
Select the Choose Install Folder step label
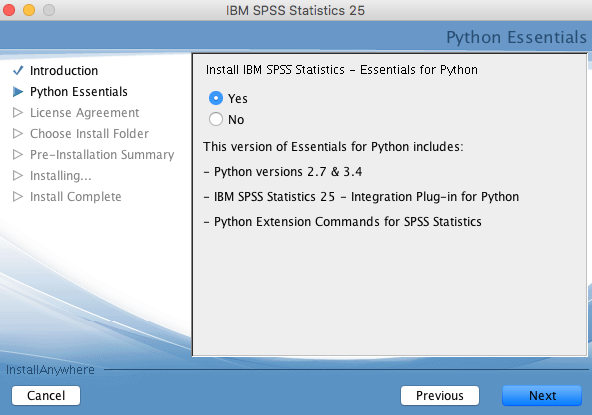tap(89, 134)
